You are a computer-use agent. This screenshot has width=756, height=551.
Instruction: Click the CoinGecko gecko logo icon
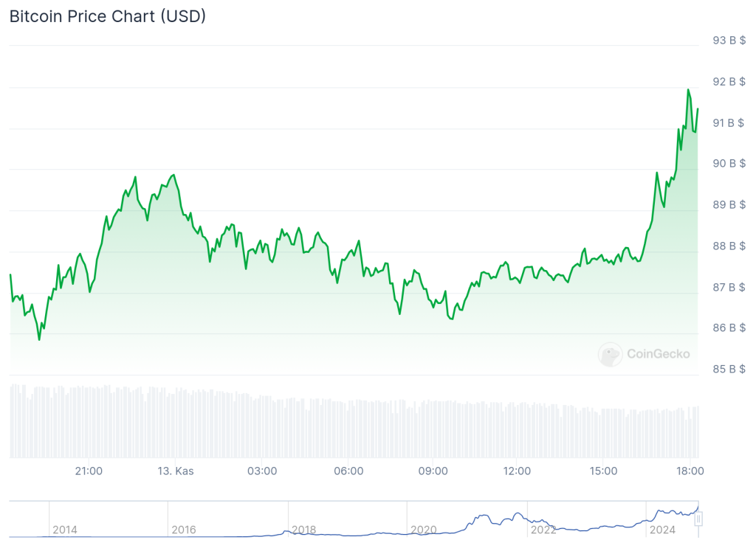click(610, 355)
